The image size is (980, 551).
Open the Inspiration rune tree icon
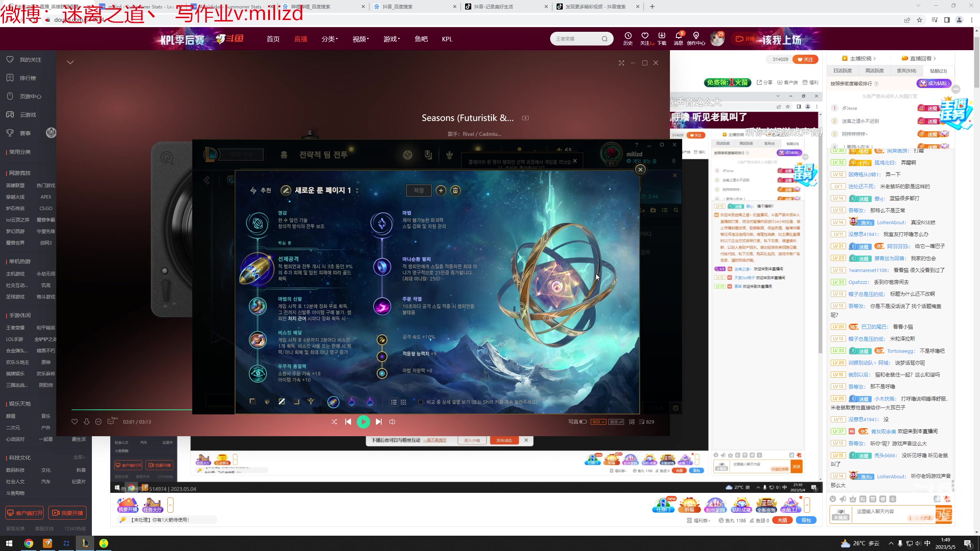pyautogui.click(x=257, y=223)
